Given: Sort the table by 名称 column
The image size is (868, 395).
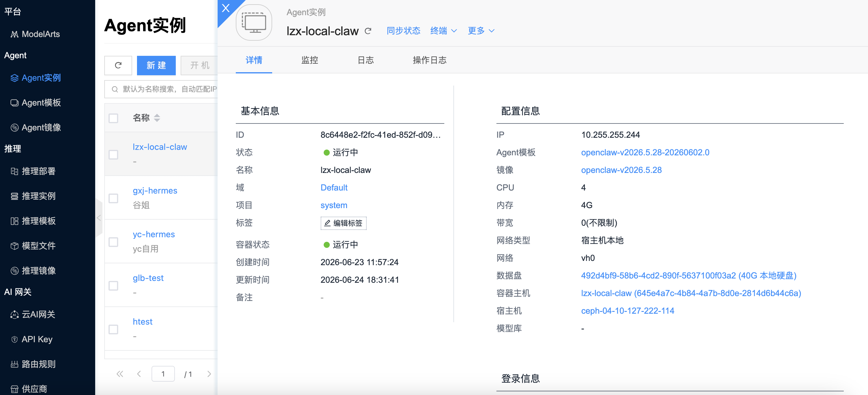Looking at the screenshot, I should (157, 118).
